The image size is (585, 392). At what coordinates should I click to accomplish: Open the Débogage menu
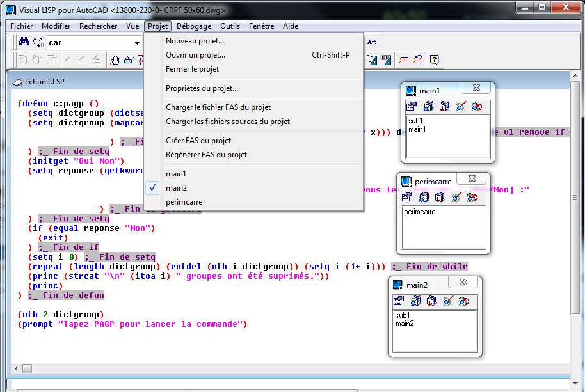click(194, 26)
